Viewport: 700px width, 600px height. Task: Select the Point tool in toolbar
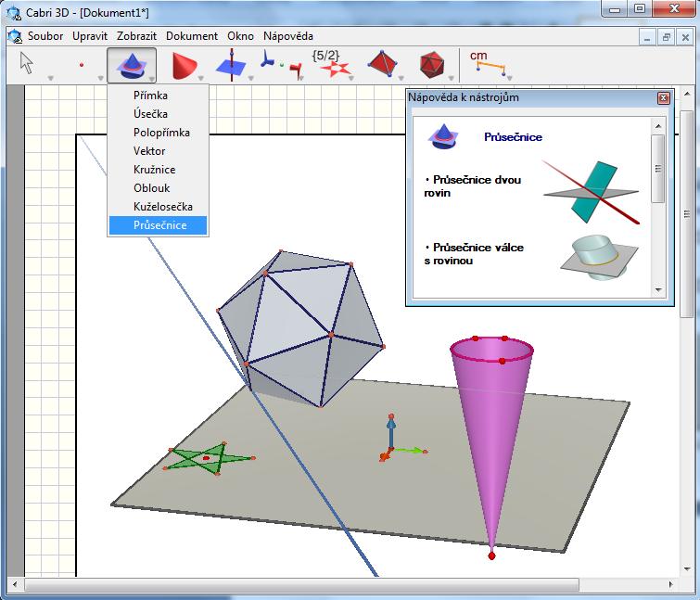[x=82, y=65]
